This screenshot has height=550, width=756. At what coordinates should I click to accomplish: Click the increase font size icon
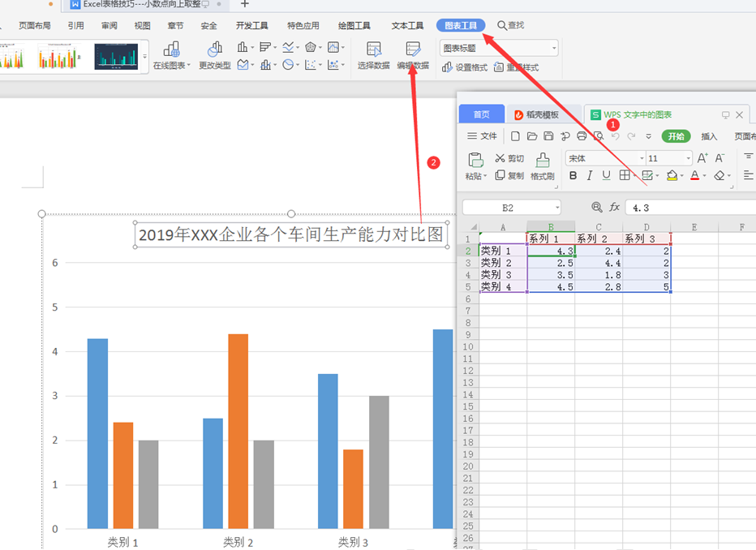702,158
